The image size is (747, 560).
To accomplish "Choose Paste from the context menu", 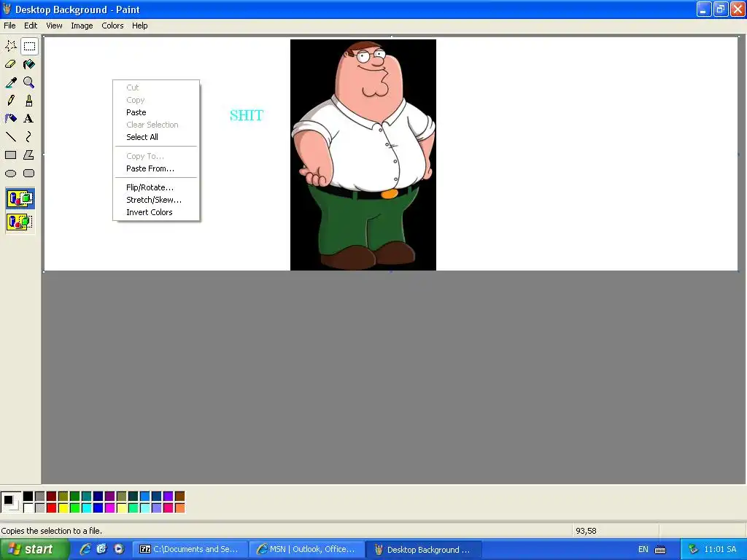I will coord(156,112).
